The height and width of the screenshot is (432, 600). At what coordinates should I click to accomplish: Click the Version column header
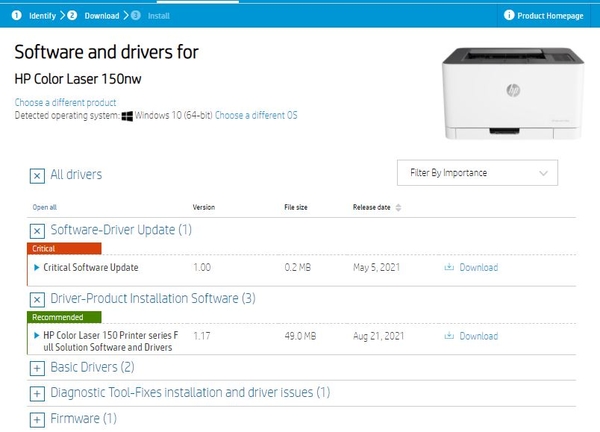pyautogui.click(x=204, y=207)
